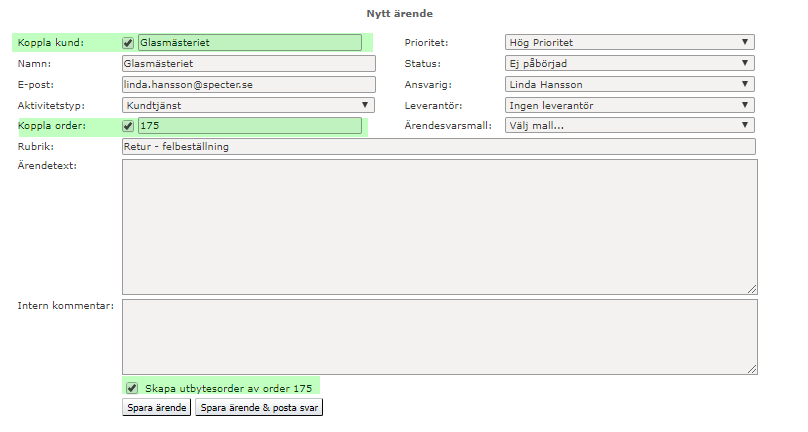The height and width of the screenshot is (432, 808).
Task: Open the Ansvarig dropdown with Linda Hansson
Action: coord(629,85)
